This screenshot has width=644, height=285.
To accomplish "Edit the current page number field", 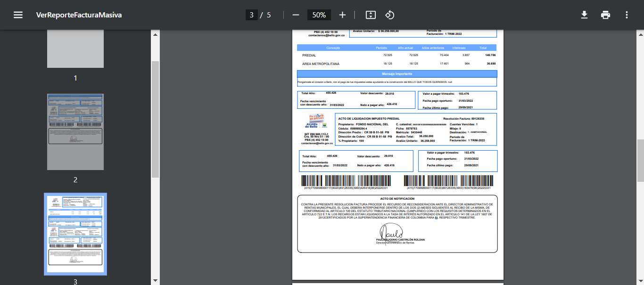I will click(x=251, y=15).
